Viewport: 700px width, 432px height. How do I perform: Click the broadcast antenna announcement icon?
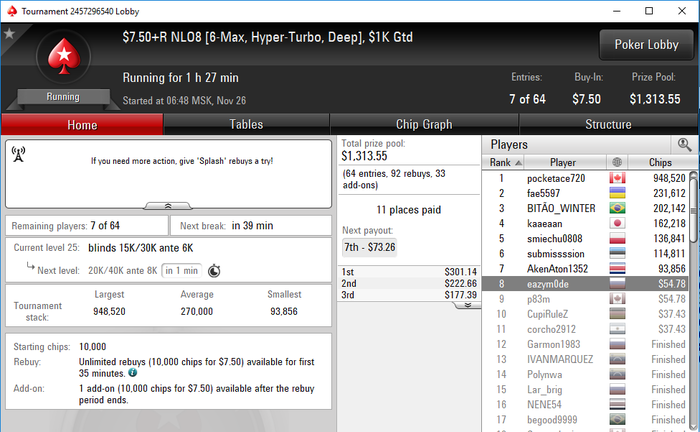18,154
